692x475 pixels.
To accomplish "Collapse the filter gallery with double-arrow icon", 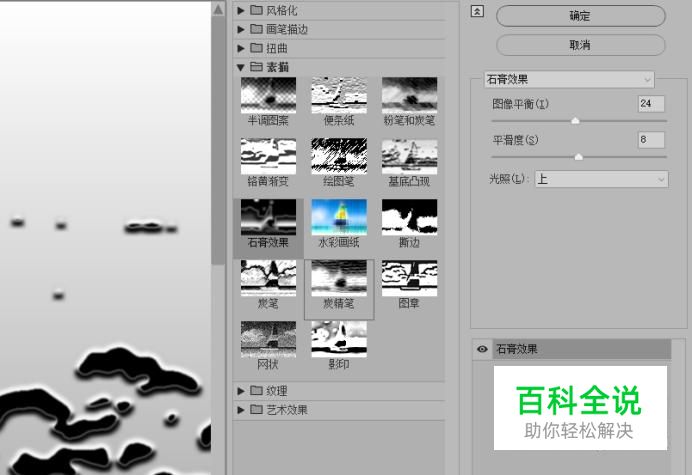I will pos(477,11).
